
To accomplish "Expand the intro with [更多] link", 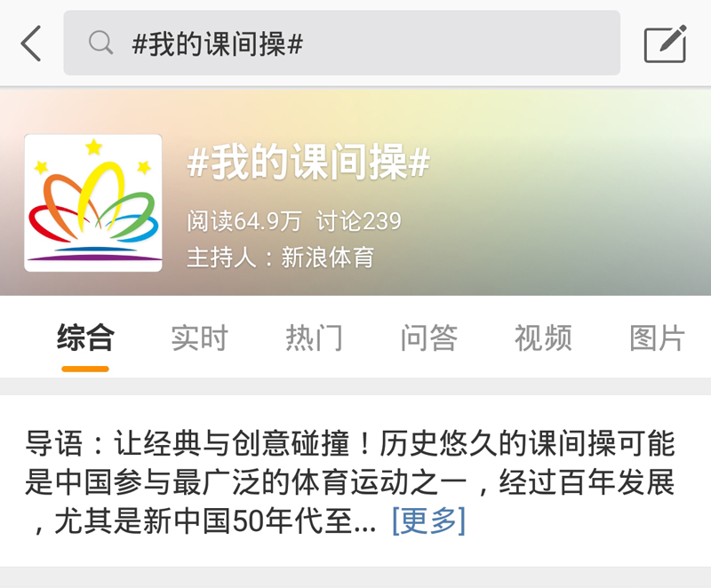I will click(428, 521).
